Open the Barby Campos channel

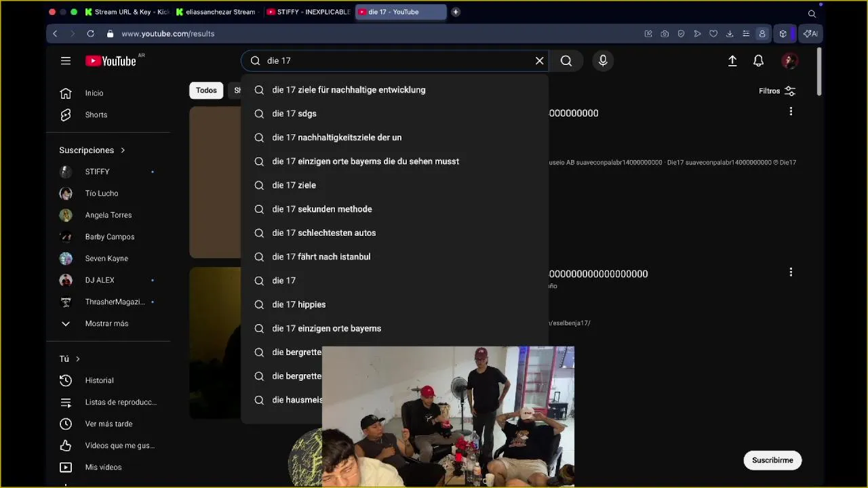point(108,237)
